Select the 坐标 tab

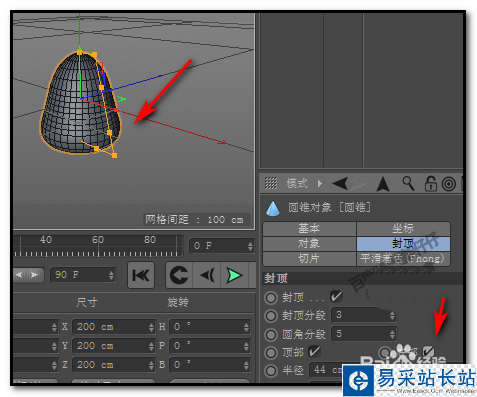point(403,229)
